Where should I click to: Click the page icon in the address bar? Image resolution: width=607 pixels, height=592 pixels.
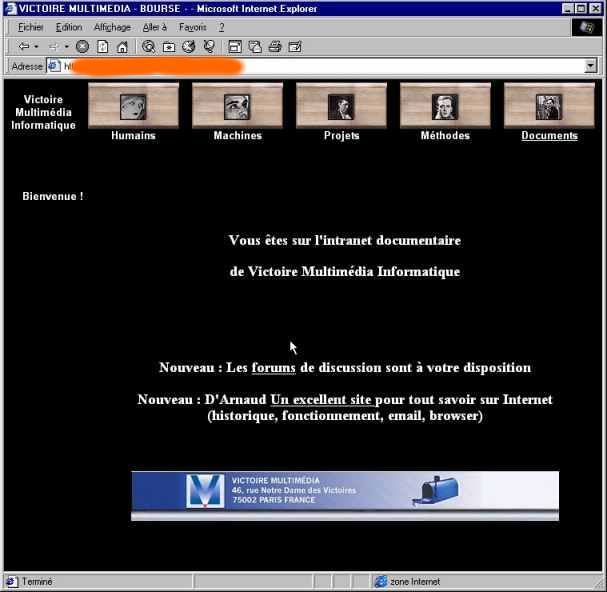(54, 66)
